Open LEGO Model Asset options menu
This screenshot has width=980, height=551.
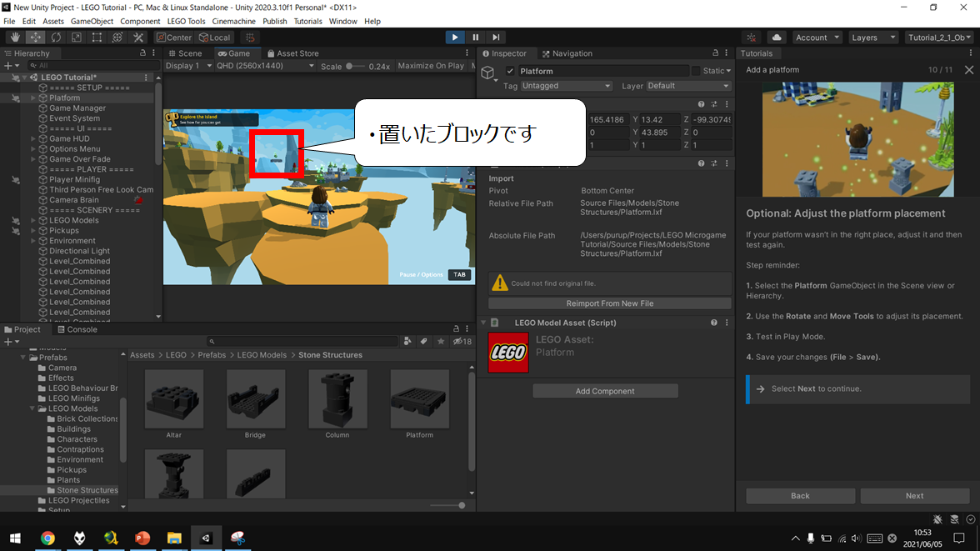tap(727, 323)
